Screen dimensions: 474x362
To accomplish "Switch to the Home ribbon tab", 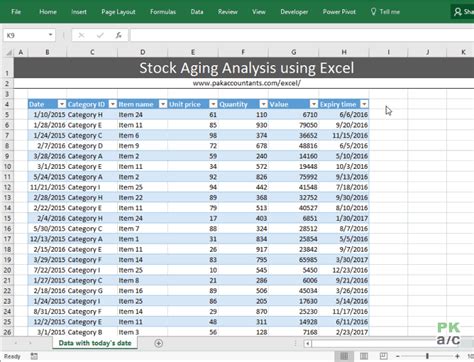I will coord(48,12).
